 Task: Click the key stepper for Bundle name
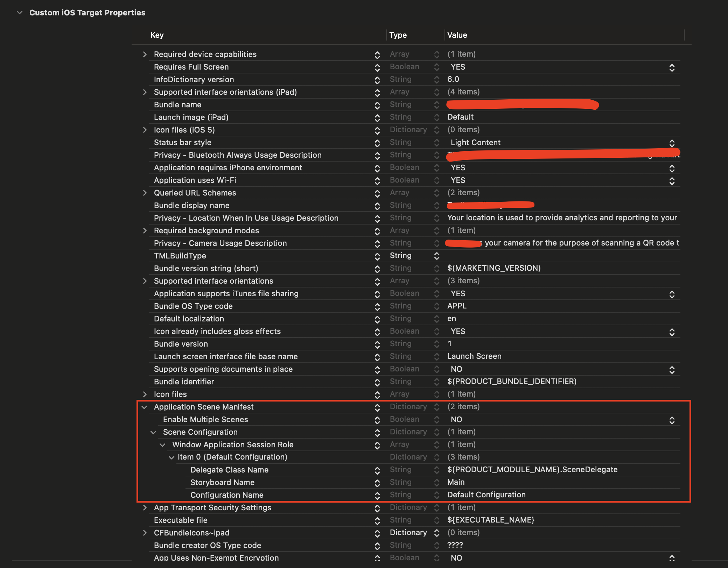point(377,105)
